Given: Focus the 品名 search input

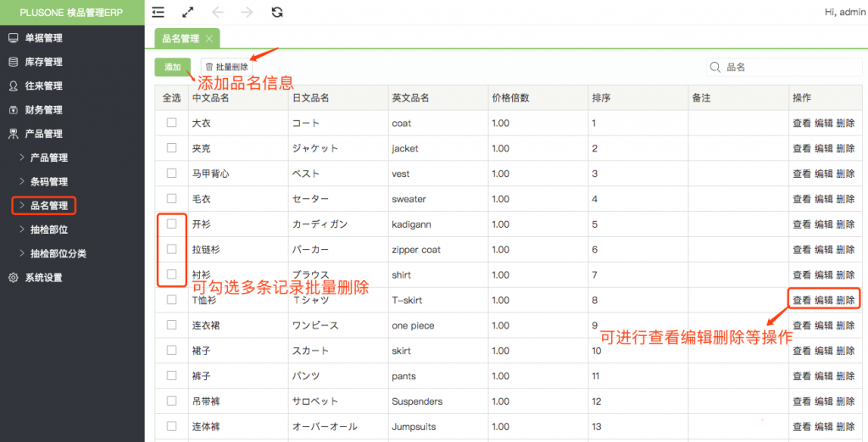Looking at the screenshot, I should click(785, 67).
